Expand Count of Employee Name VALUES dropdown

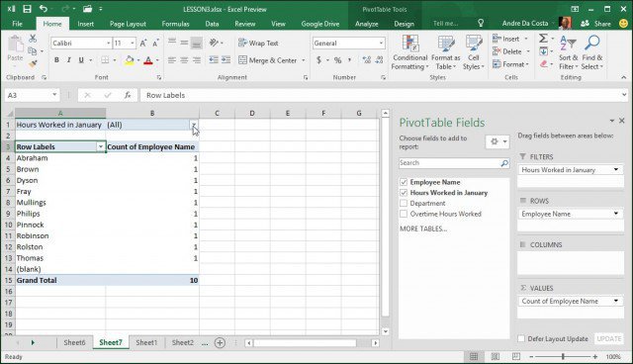pyautogui.click(x=615, y=301)
